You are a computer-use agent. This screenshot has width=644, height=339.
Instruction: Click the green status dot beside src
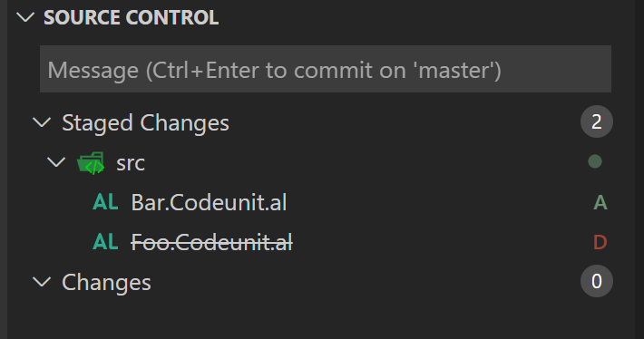595,161
